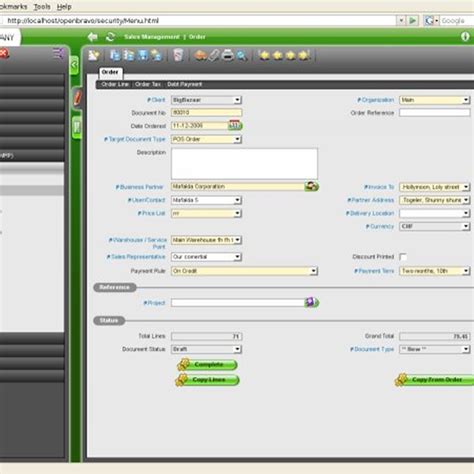Click the Reference section header
The width and height of the screenshot is (474, 474).
click(x=115, y=287)
